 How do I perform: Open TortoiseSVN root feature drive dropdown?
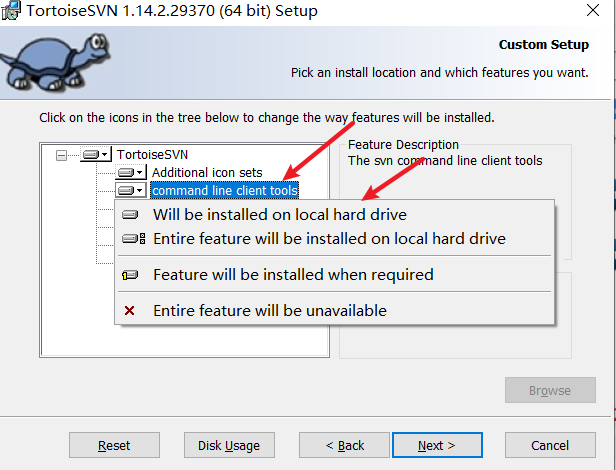point(96,154)
